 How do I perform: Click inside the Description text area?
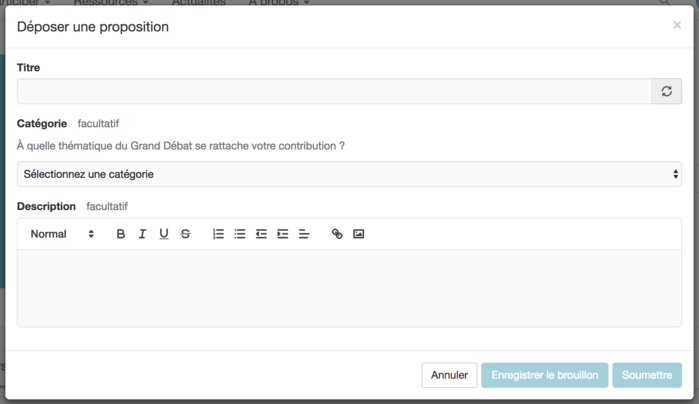point(350,288)
